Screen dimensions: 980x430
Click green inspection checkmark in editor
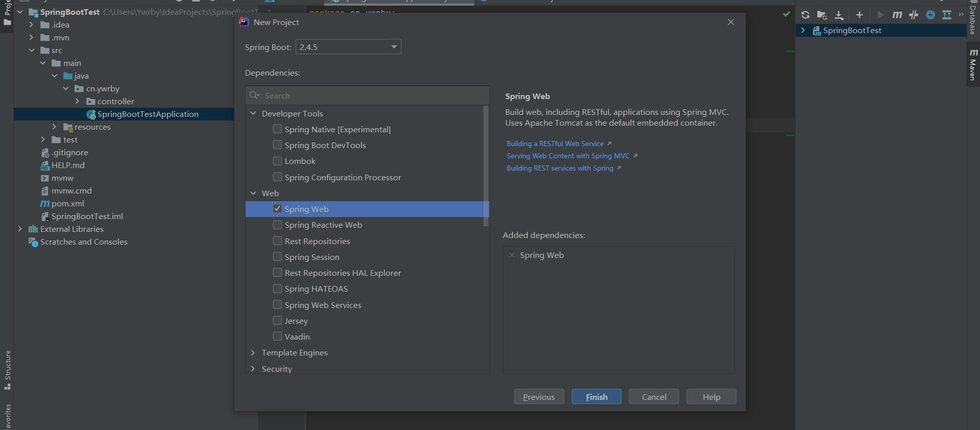point(787,14)
